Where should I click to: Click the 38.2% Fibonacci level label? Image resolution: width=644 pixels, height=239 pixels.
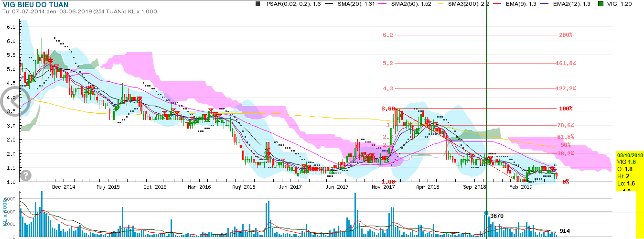click(x=566, y=153)
